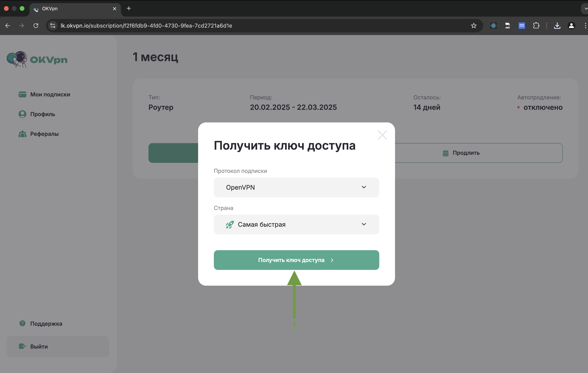Switch to the OKVpn browser tab
Image resolution: width=588 pixels, height=373 pixels.
(x=73, y=8)
